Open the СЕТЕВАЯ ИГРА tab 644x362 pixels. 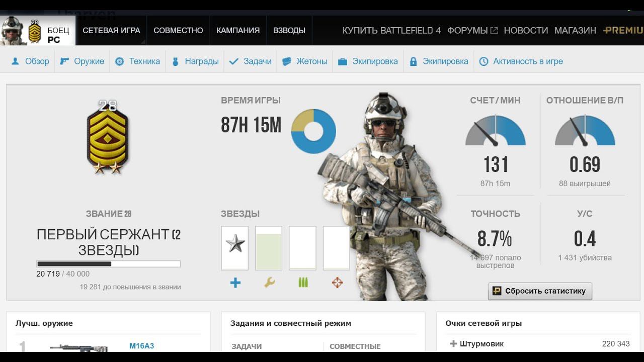click(x=111, y=30)
